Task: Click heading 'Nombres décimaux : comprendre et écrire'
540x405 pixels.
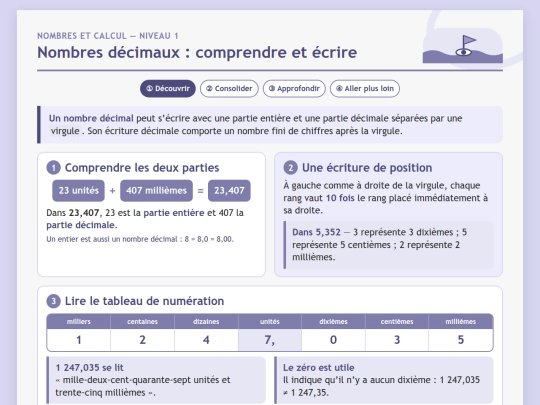Action: [197, 52]
